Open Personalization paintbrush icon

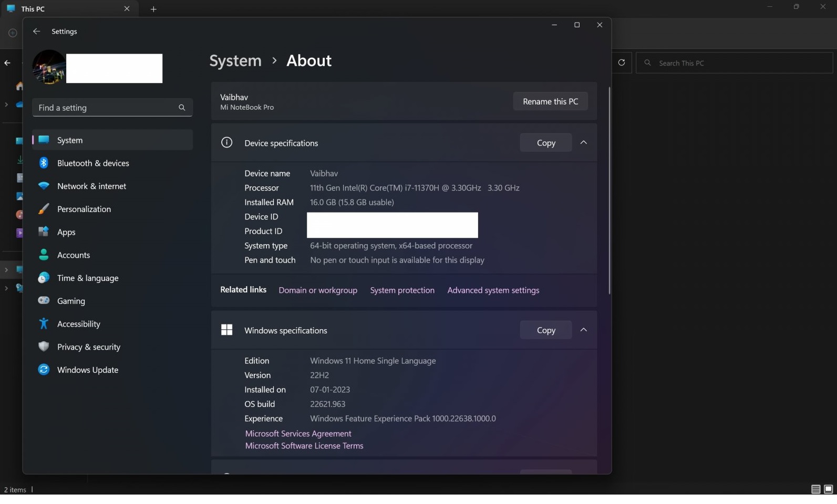44,209
